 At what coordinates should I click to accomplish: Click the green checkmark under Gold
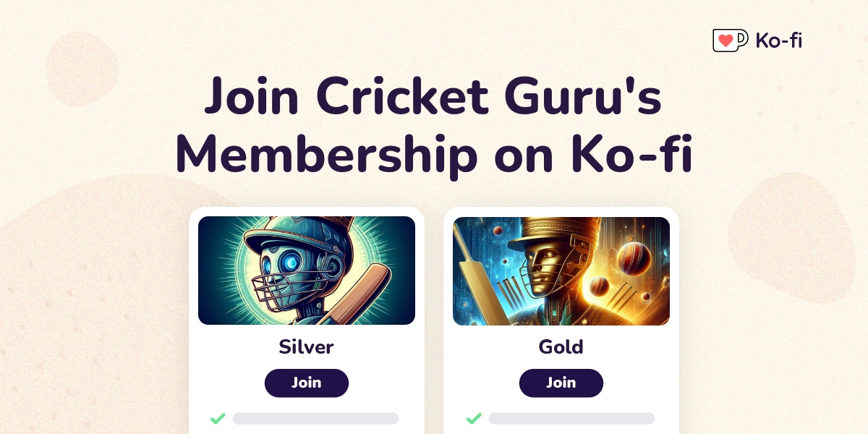coord(474,418)
